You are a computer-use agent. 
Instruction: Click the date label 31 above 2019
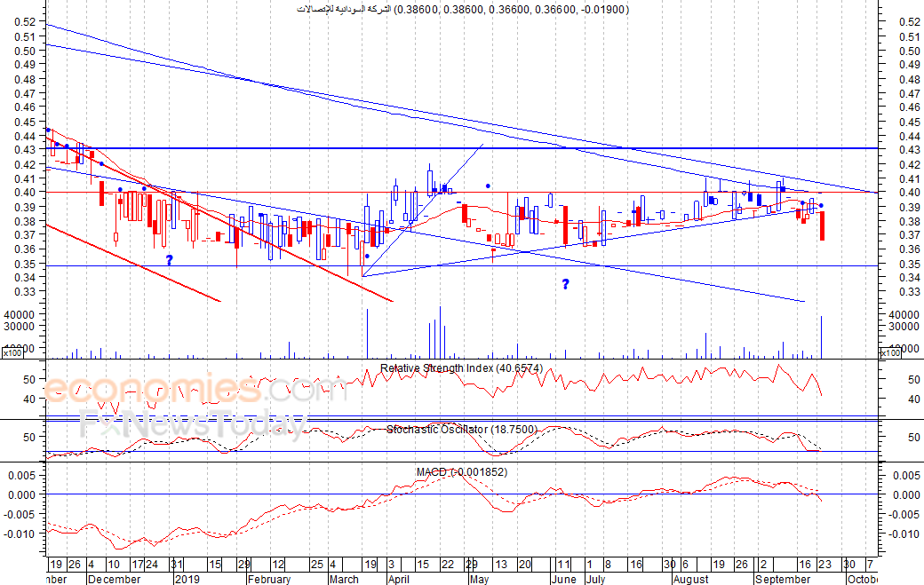(x=177, y=565)
